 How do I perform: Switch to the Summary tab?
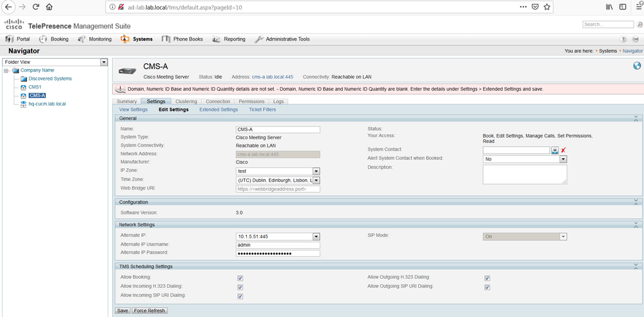pyautogui.click(x=126, y=101)
